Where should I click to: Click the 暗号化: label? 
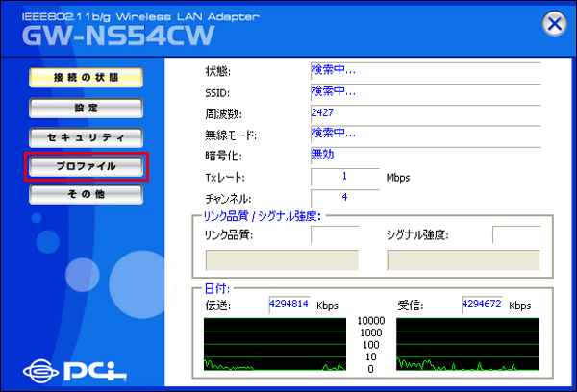pos(223,156)
